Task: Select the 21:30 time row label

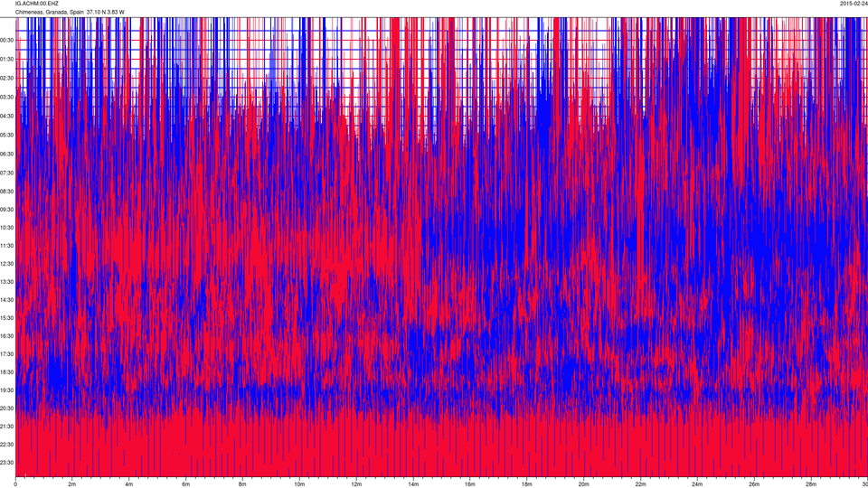Action: (x=6, y=427)
